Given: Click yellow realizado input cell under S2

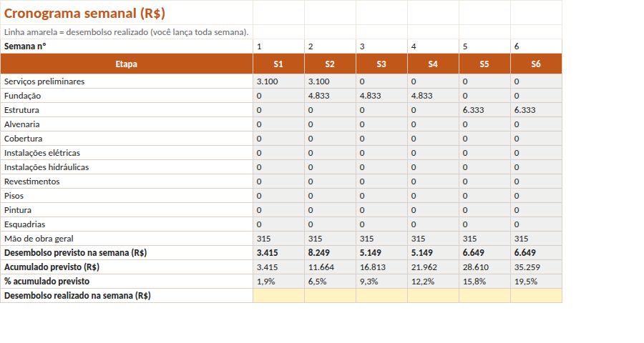Looking at the screenshot, I should click(x=330, y=296).
